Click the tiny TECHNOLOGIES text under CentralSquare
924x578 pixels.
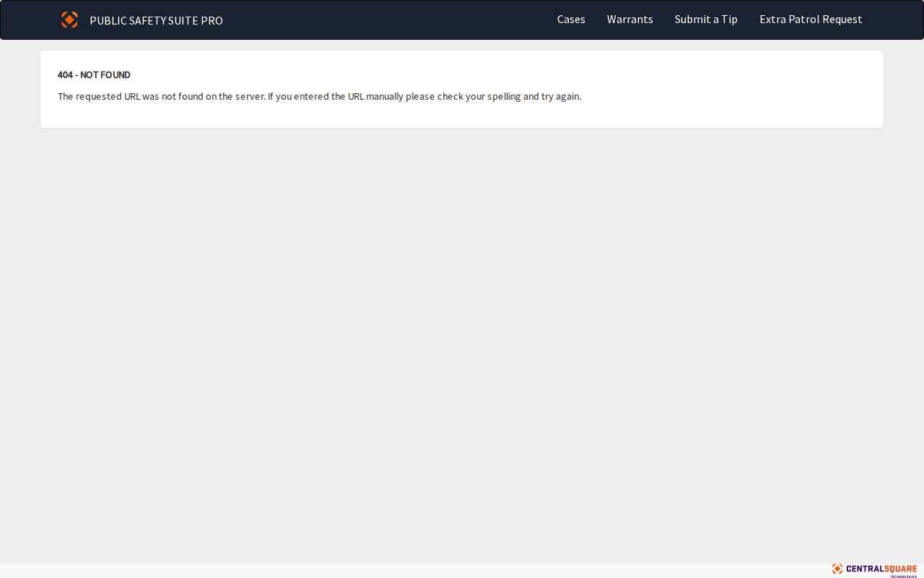[903, 576]
